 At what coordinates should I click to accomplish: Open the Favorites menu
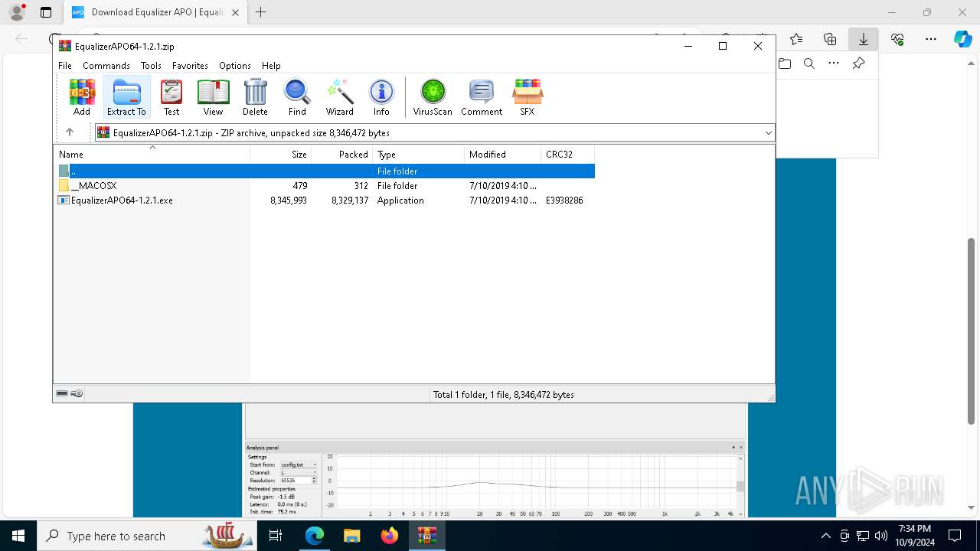click(x=190, y=66)
